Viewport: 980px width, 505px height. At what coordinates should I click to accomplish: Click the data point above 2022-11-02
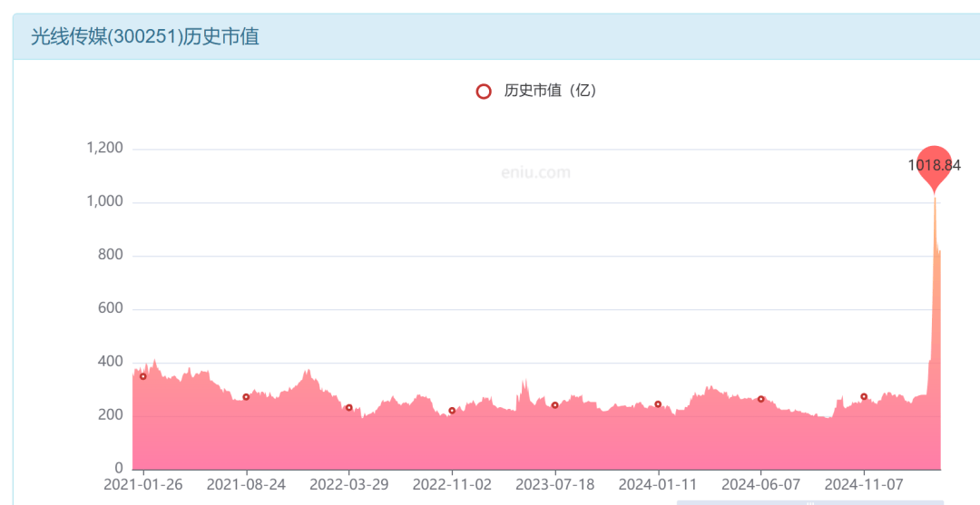(452, 411)
